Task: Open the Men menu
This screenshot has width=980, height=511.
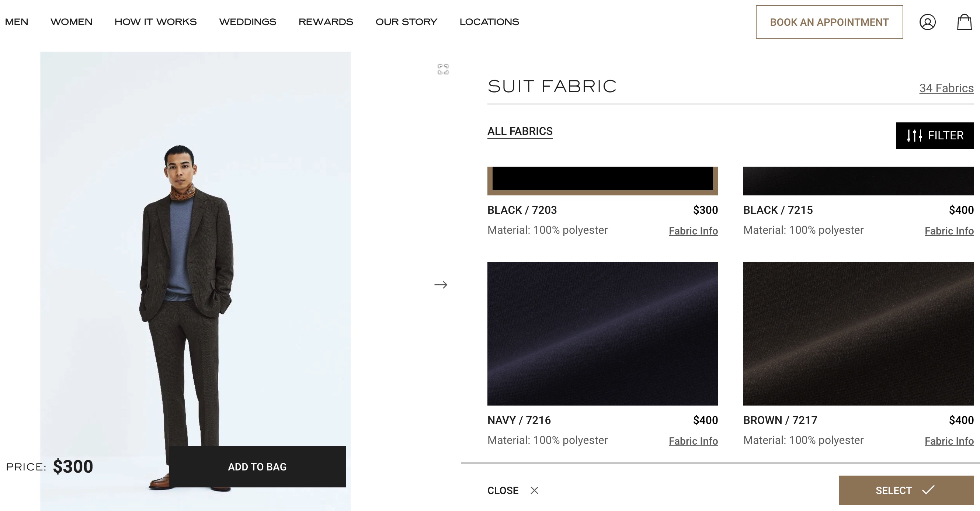Action: click(x=17, y=22)
